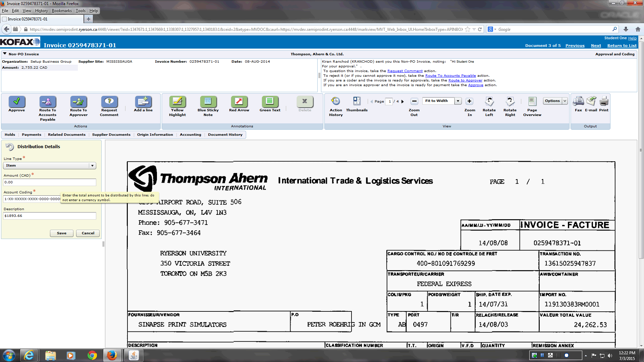Click Zoom In plus button
The image size is (644, 362).
point(469,101)
